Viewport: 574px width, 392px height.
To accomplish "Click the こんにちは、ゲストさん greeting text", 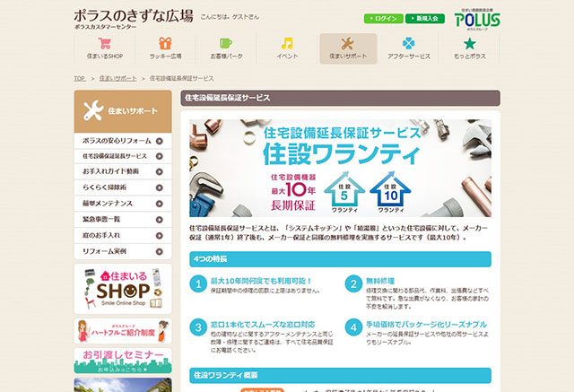I will click(x=230, y=17).
